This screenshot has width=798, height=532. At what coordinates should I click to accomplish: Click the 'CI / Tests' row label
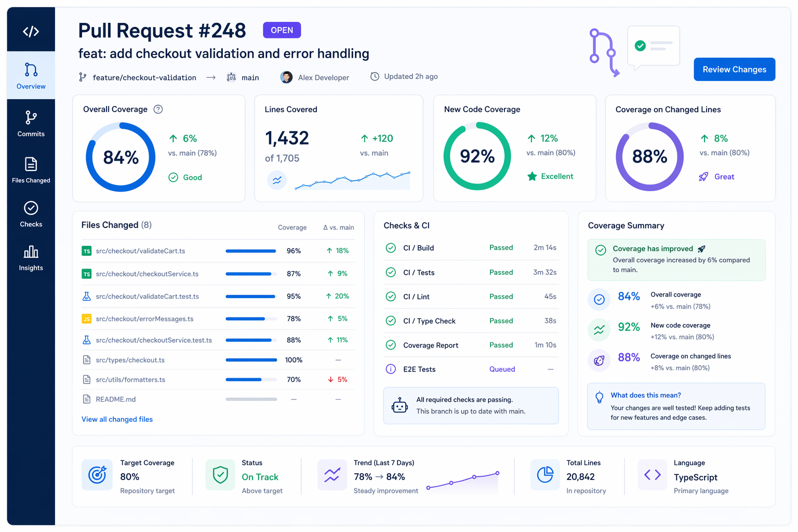[419, 272]
